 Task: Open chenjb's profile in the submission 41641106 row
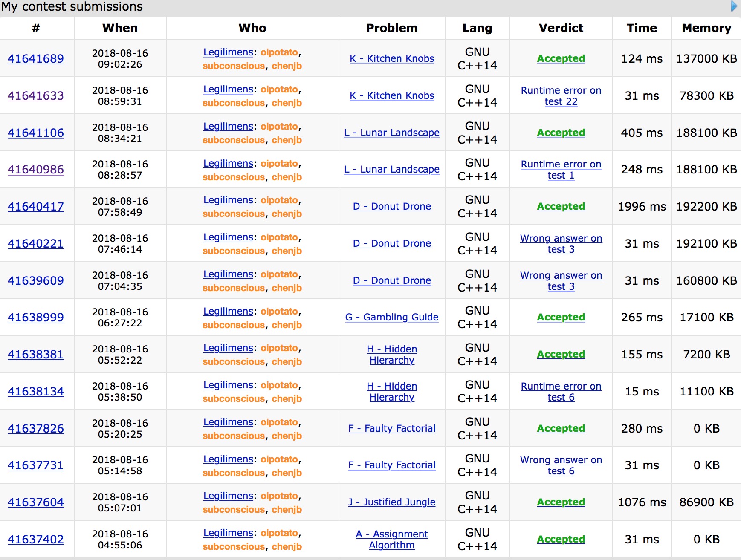tap(287, 140)
